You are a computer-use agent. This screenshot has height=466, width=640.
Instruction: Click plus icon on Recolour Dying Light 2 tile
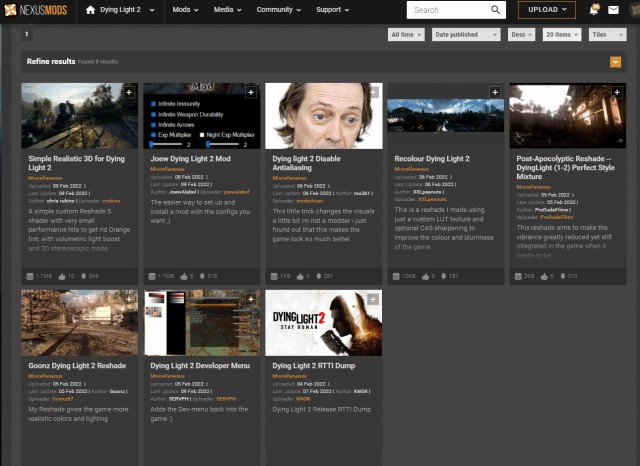495,92
